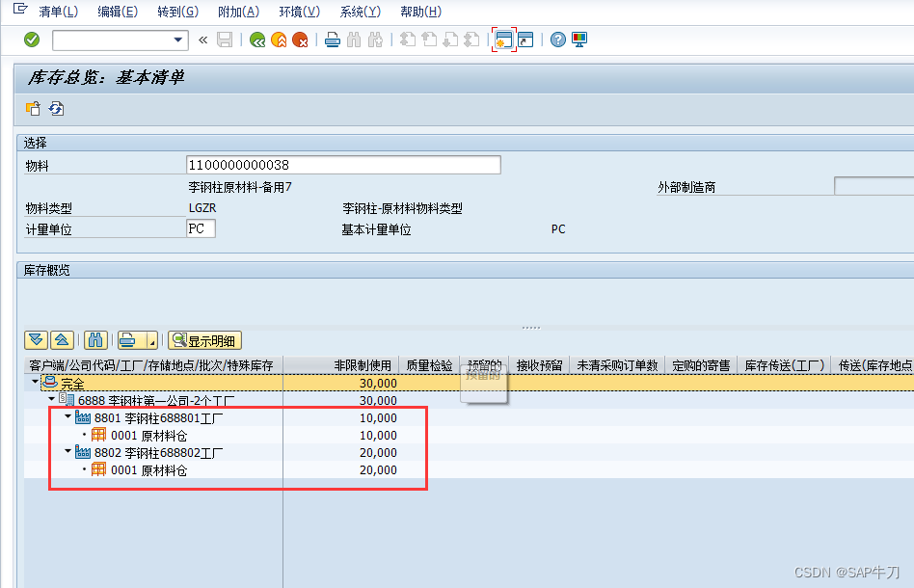Open the 编辑(E) menu

click(x=118, y=12)
